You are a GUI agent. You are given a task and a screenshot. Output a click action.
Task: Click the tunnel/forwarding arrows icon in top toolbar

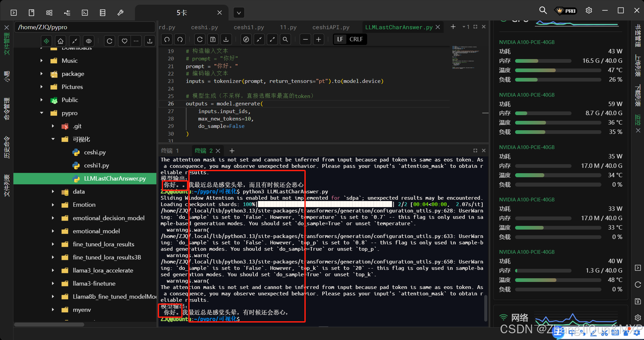[x=67, y=13]
